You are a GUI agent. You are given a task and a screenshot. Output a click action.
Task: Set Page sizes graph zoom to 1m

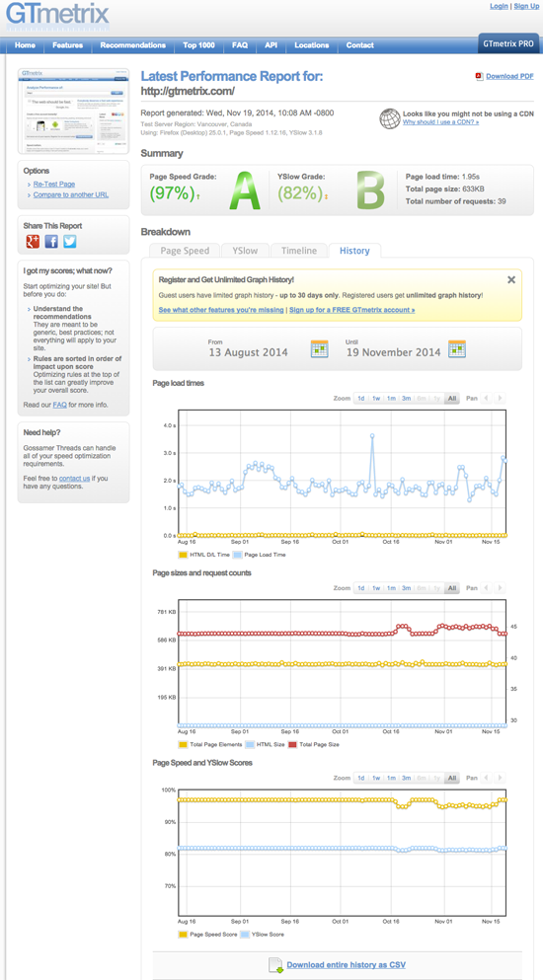pos(391,588)
